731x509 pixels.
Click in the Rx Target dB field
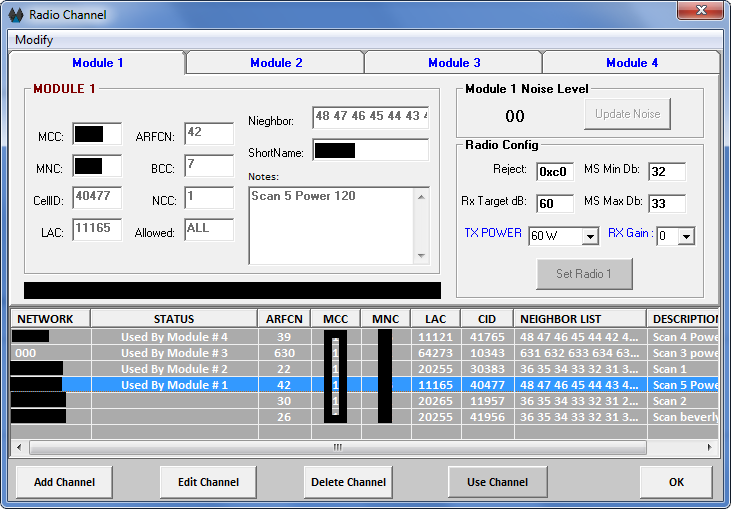555,204
